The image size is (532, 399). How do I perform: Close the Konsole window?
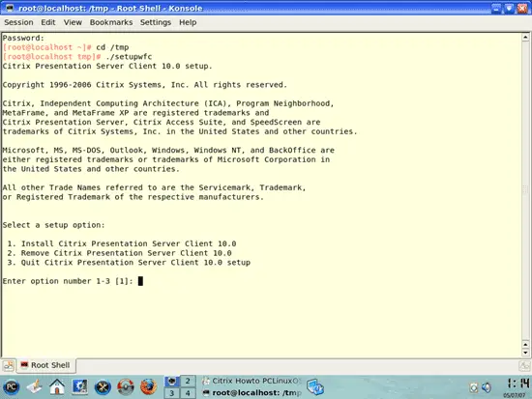point(522,8)
